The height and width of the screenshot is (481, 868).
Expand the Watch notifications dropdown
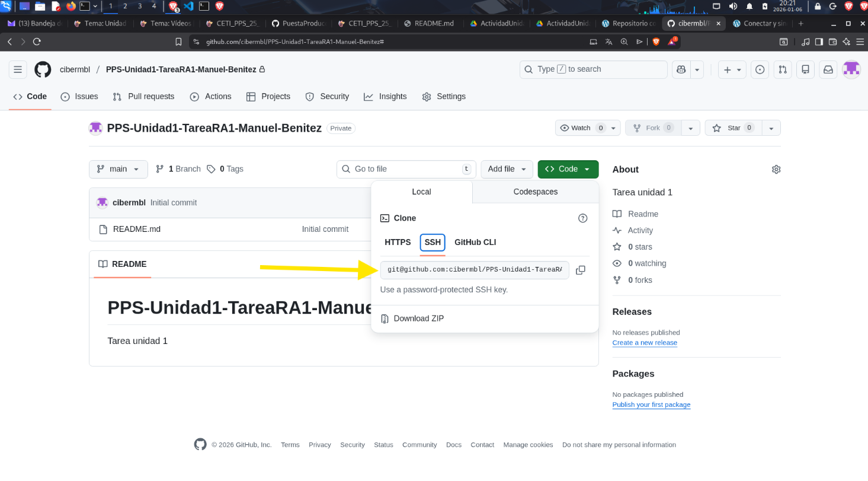pyautogui.click(x=588, y=128)
